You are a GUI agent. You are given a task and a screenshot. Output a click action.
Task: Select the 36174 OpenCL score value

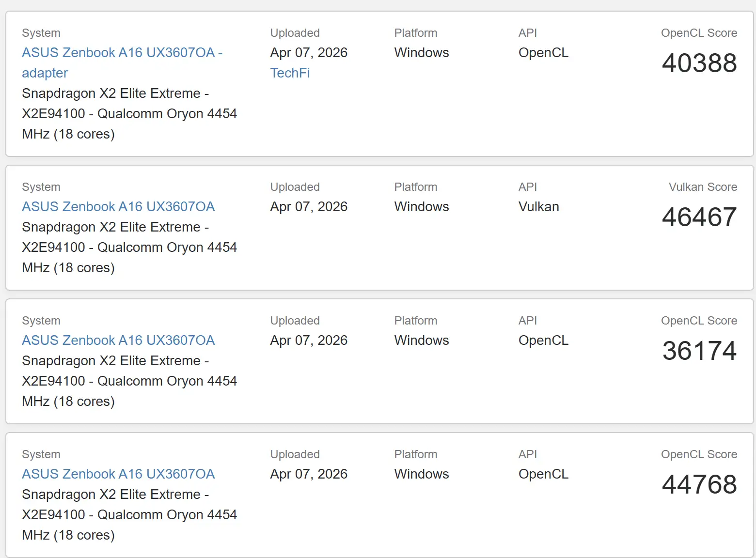click(x=699, y=351)
